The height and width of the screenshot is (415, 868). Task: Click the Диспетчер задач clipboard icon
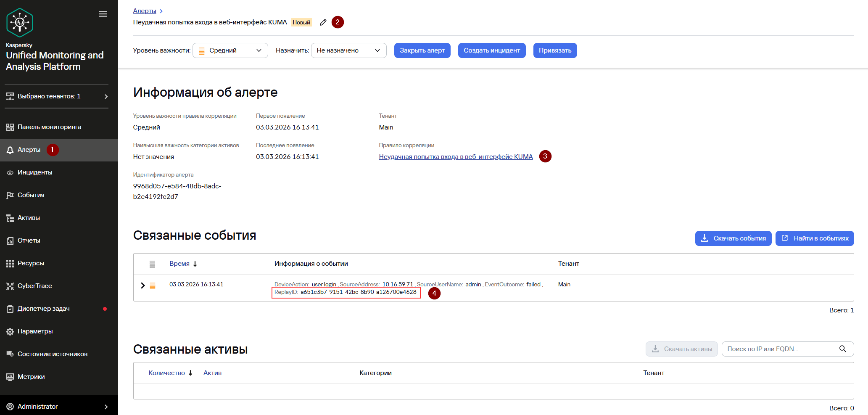point(10,309)
